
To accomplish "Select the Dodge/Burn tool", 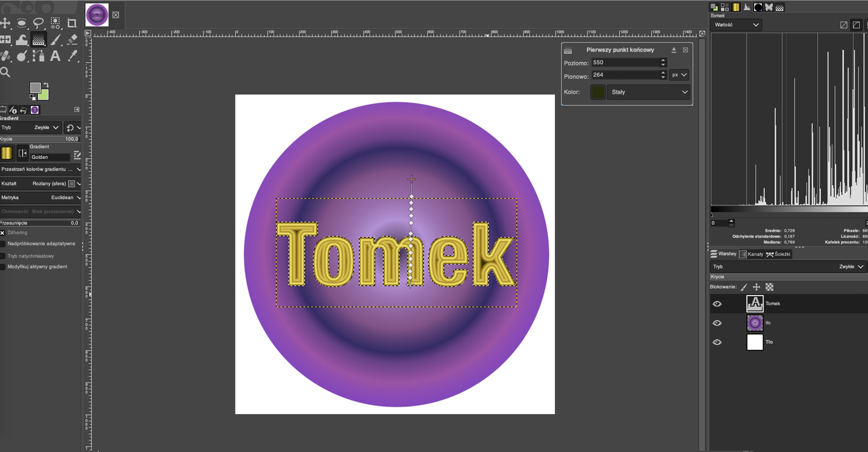I will click(x=22, y=56).
